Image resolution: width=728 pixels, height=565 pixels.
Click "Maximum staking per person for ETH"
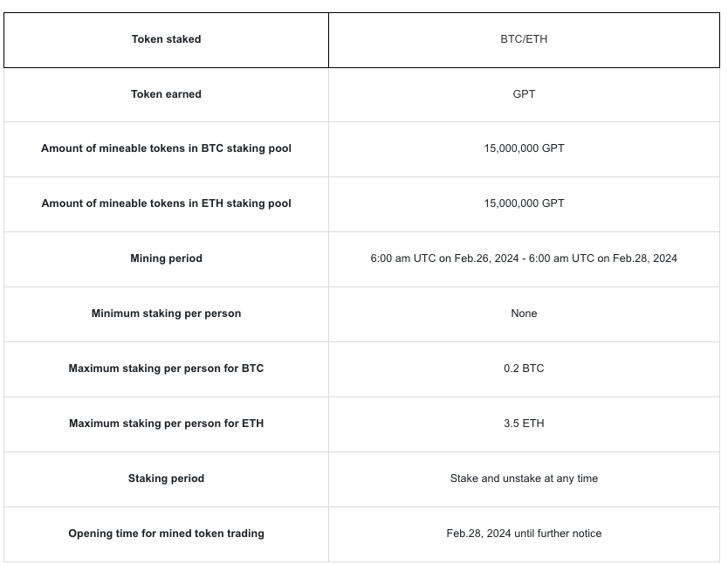click(x=166, y=424)
